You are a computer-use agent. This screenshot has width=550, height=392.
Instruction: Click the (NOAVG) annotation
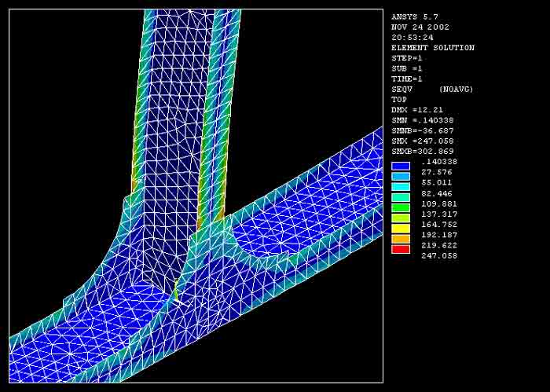click(x=456, y=89)
